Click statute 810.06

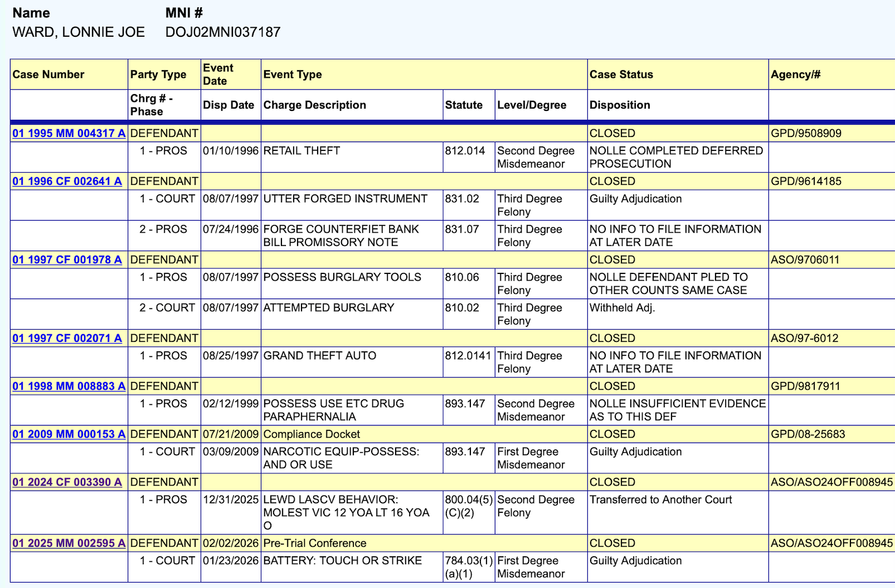tap(462, 277)
